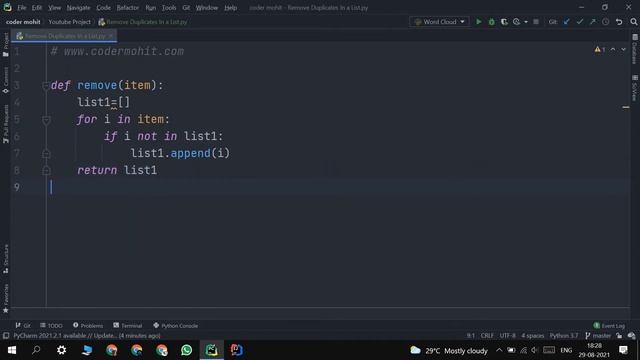Open the File menu

[22, 7]
